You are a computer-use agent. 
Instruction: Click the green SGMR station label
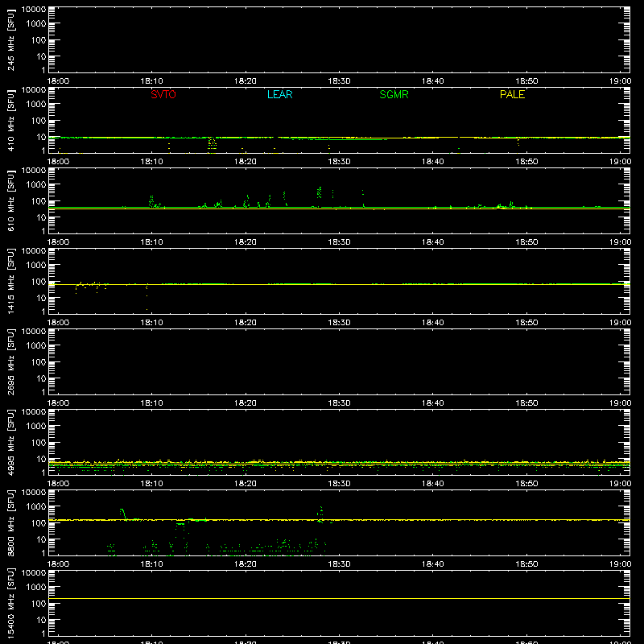coord(394,94)
